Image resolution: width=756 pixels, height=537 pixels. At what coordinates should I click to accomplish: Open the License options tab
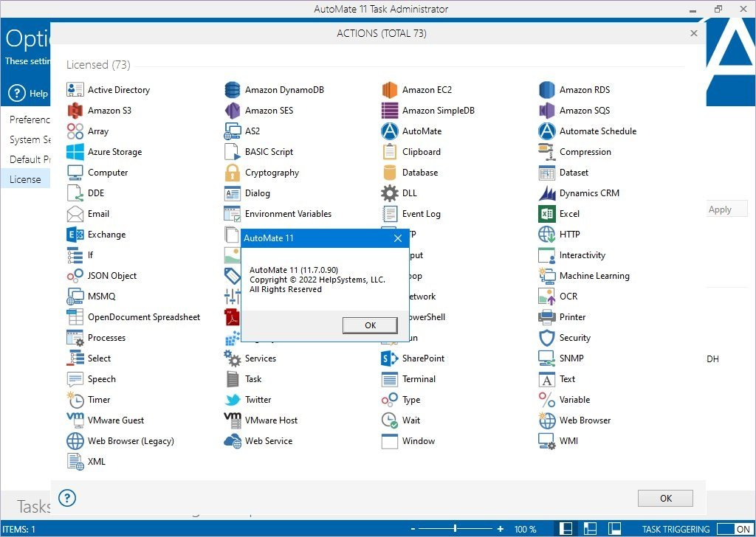[25, 179]
